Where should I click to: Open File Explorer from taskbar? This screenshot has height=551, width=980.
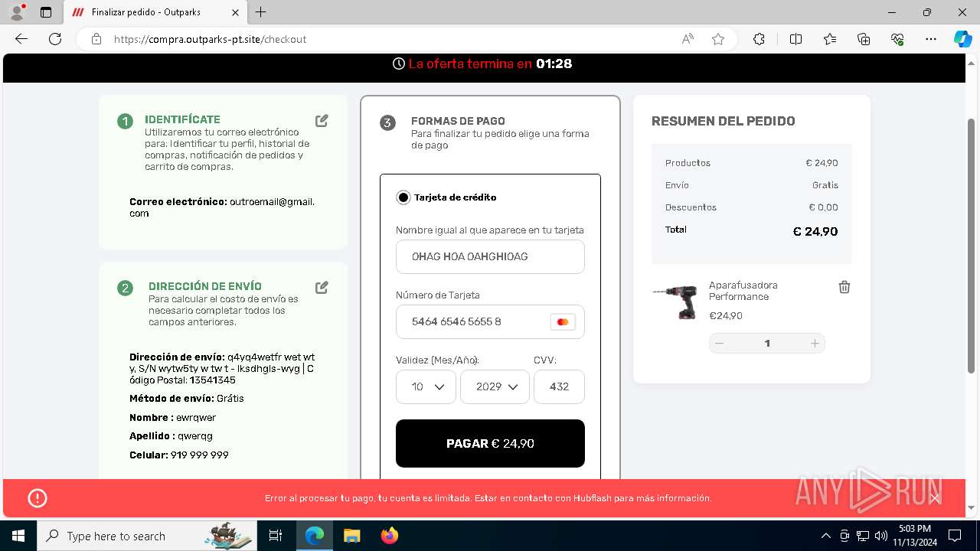click(x=351, y=536)
